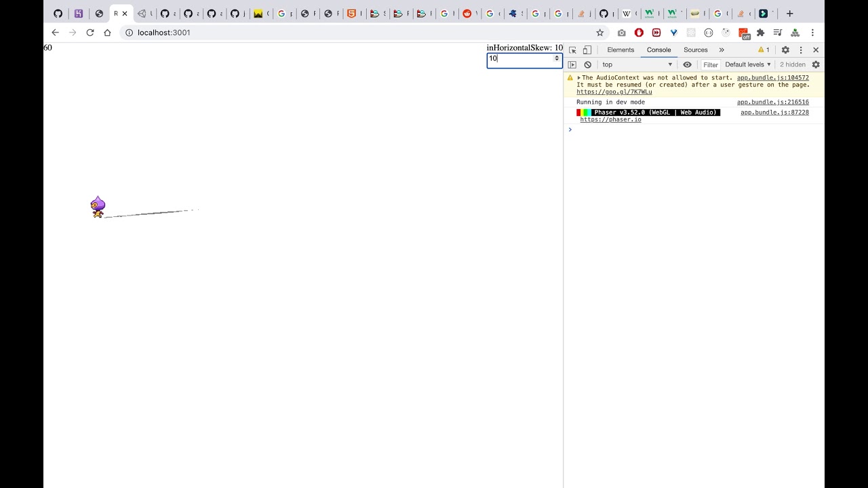Click the warning count badge
Screen dimensions: 868x488
pyautogui.click(x=764, y=50)
